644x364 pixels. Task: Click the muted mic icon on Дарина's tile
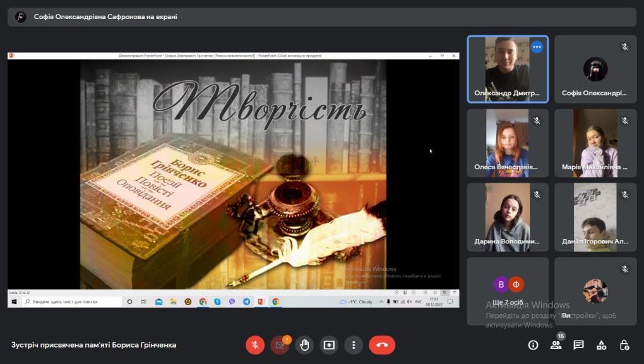(537, 195)
